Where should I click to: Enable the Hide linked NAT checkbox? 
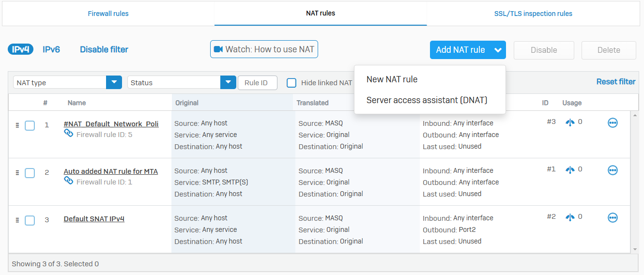click(x=291, y=83)
